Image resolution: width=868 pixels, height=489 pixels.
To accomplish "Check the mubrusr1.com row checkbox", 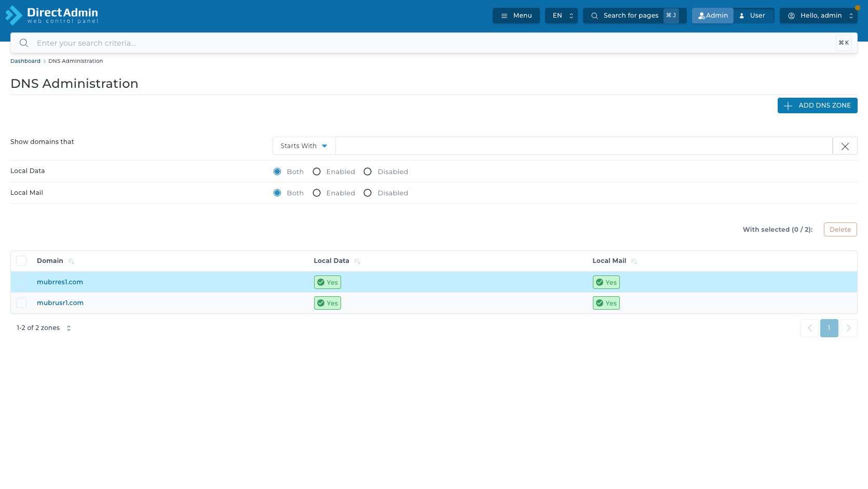I will (21, 303).
